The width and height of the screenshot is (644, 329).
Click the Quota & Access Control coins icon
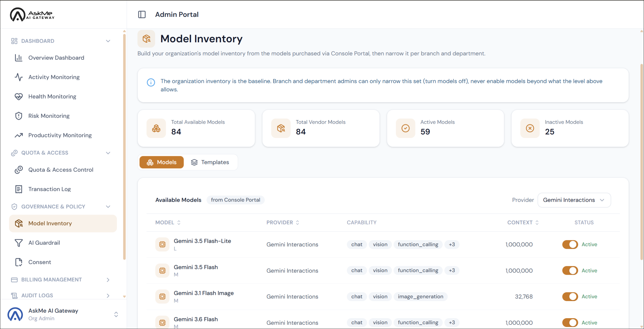click(19, 170)
